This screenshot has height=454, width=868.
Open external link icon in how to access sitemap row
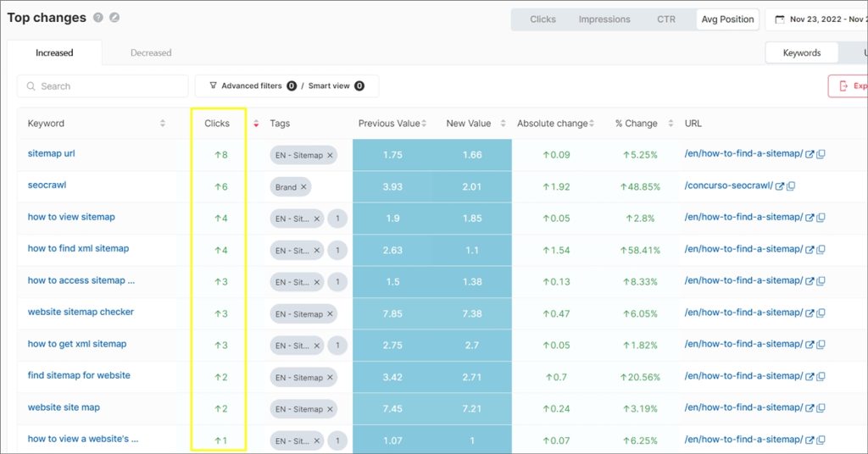coord(810,281)
